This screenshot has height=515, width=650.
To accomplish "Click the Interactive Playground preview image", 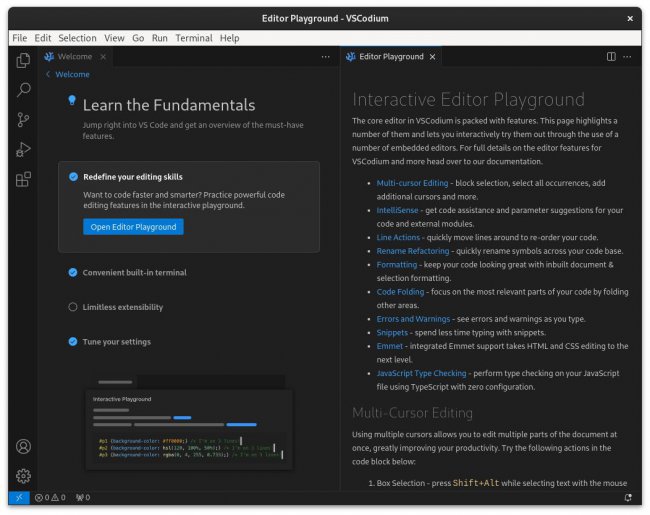I will coord(189,423).
